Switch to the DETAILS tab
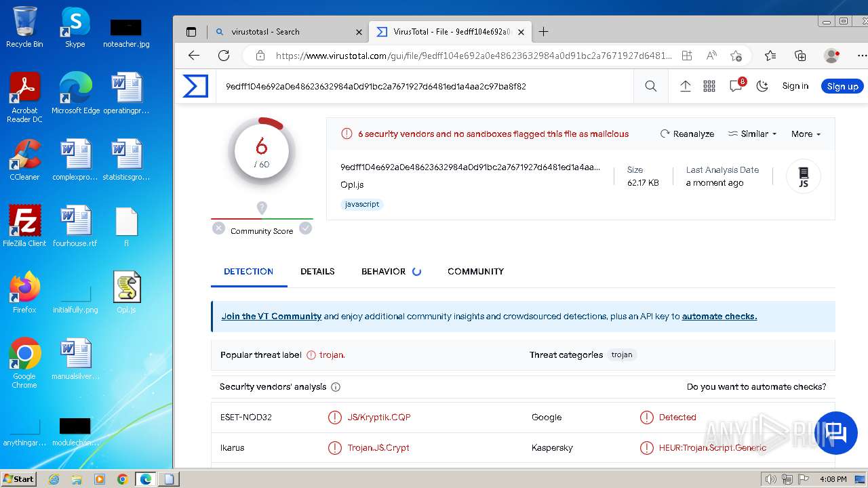 (x=317, y=271)
